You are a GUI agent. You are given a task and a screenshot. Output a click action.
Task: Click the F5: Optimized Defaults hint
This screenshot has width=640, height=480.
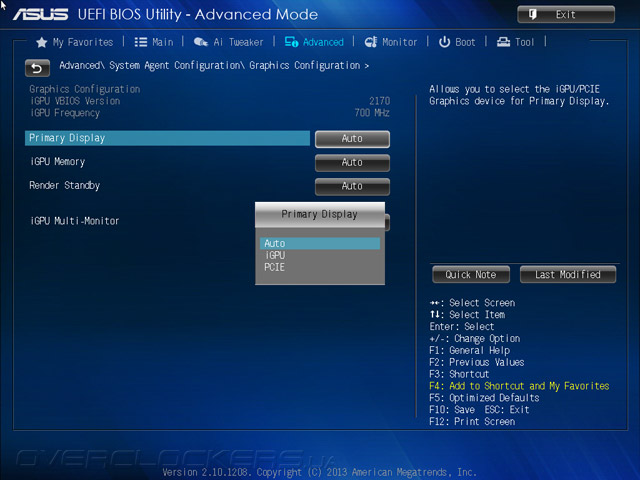click(484, 398)
